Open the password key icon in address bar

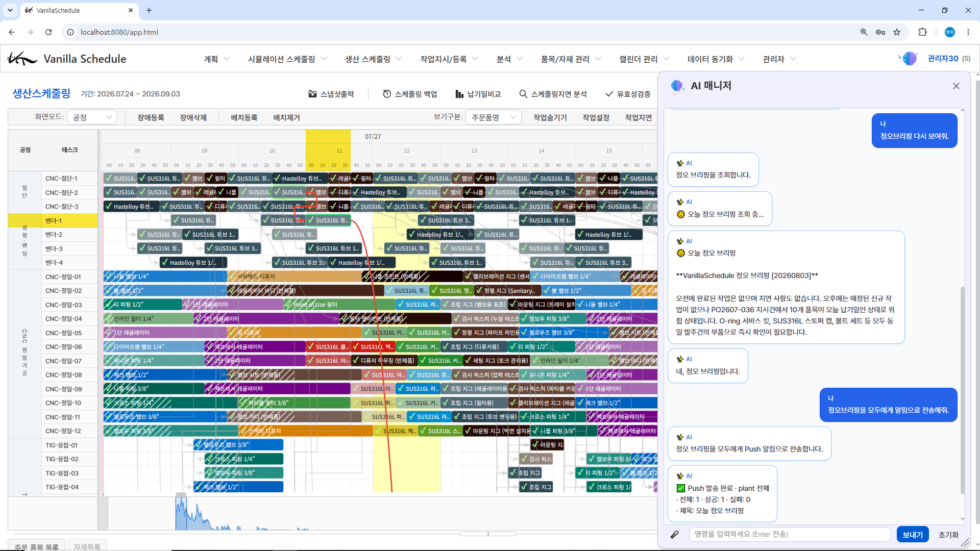[880, 32]
